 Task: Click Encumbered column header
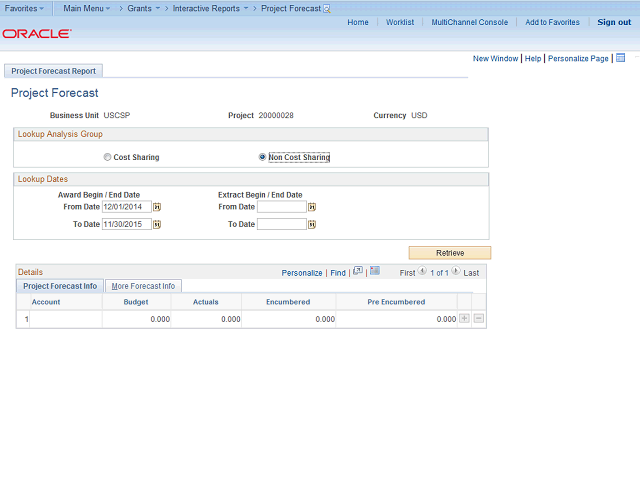click(288, 302)
